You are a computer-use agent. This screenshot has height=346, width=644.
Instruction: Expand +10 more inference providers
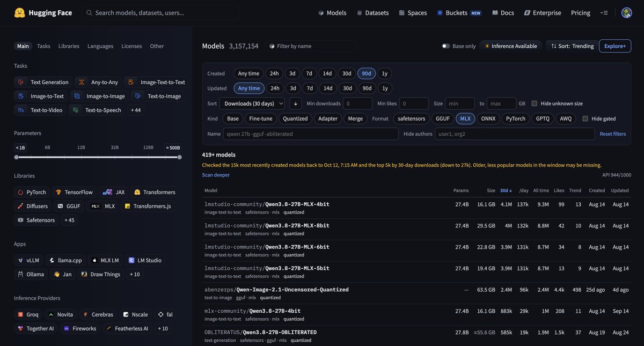[162, 328]
